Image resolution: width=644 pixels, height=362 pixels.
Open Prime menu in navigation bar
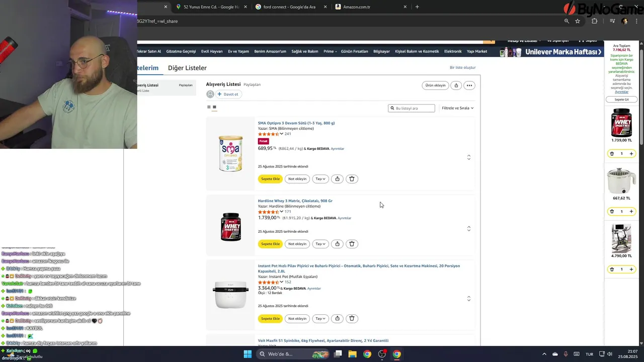pos(330,51)
